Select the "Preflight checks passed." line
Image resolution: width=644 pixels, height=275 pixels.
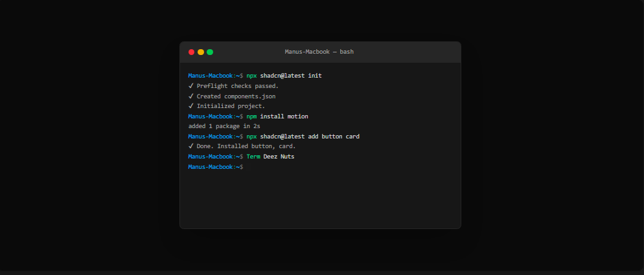[x=238, y=86]
